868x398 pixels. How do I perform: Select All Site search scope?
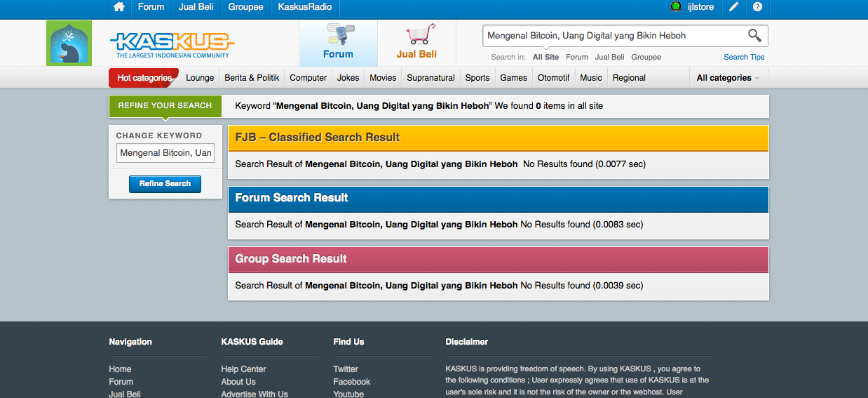click(545, 57)
